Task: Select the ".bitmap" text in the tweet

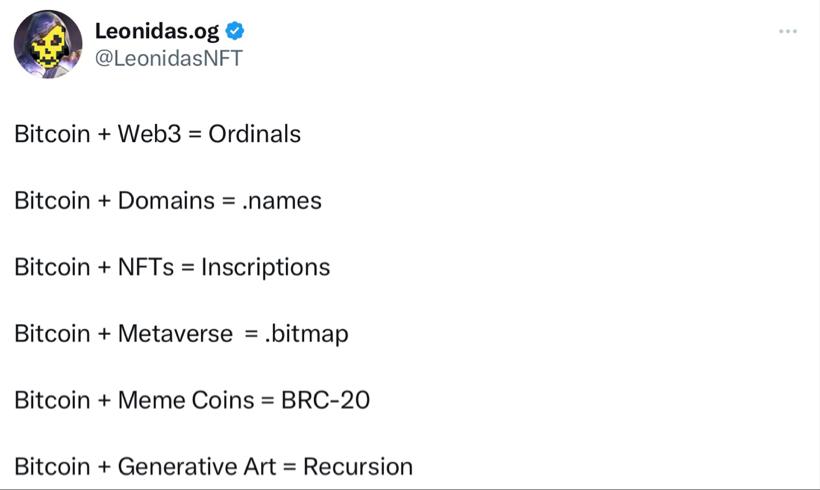Action: (x=306, y=334)
